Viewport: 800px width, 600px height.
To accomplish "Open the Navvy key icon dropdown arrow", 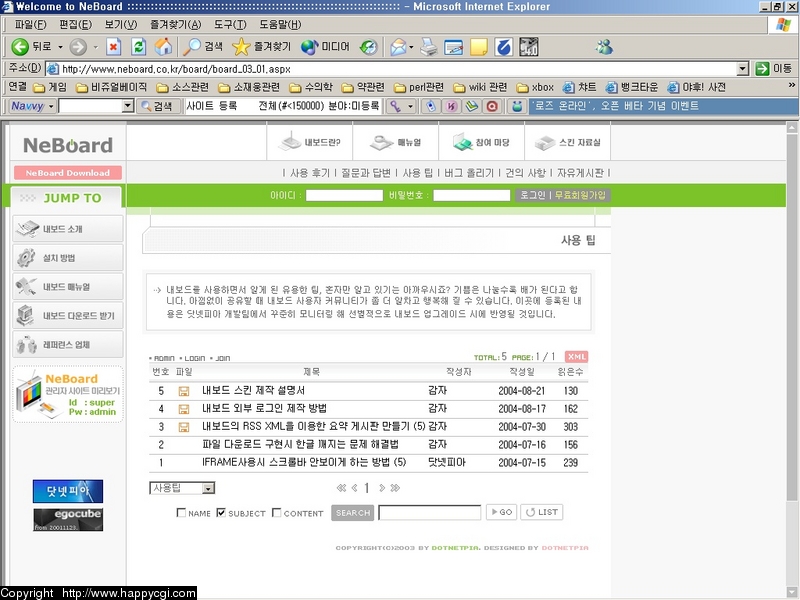I will [x=410, y=106].
